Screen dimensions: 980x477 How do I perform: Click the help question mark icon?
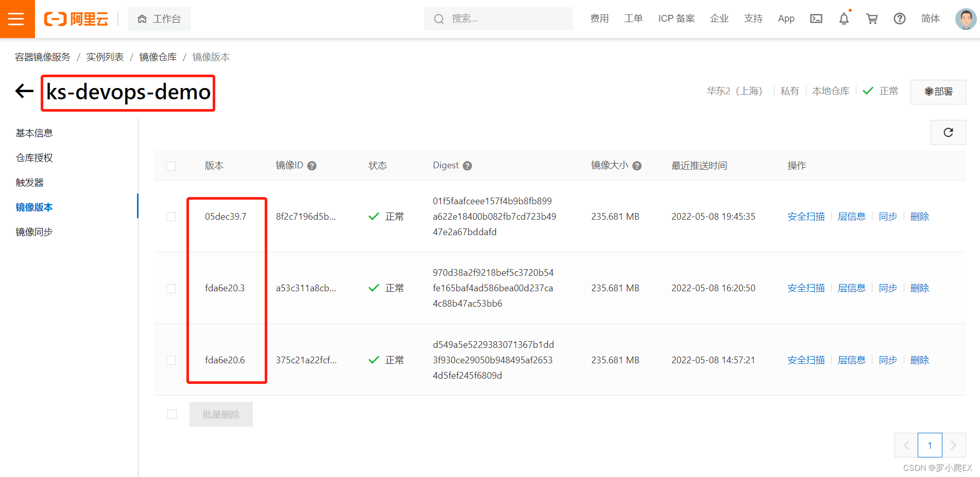(899, 19)
